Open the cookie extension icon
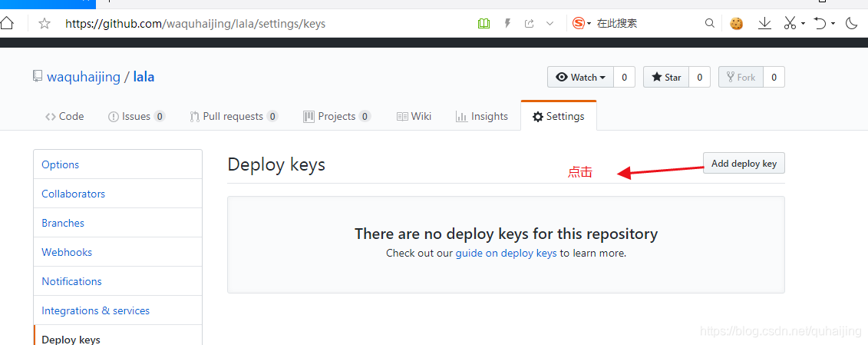868x345 pixels. (x=736, y=23)
